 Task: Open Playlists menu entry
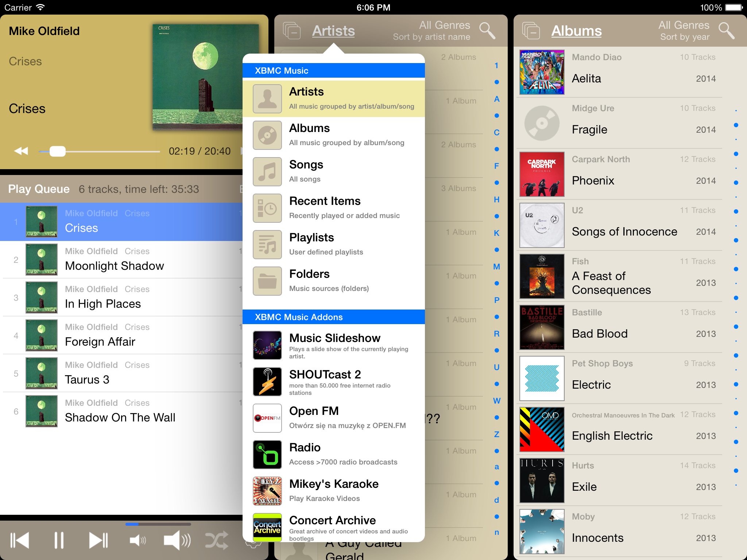[x=334, y=245]
